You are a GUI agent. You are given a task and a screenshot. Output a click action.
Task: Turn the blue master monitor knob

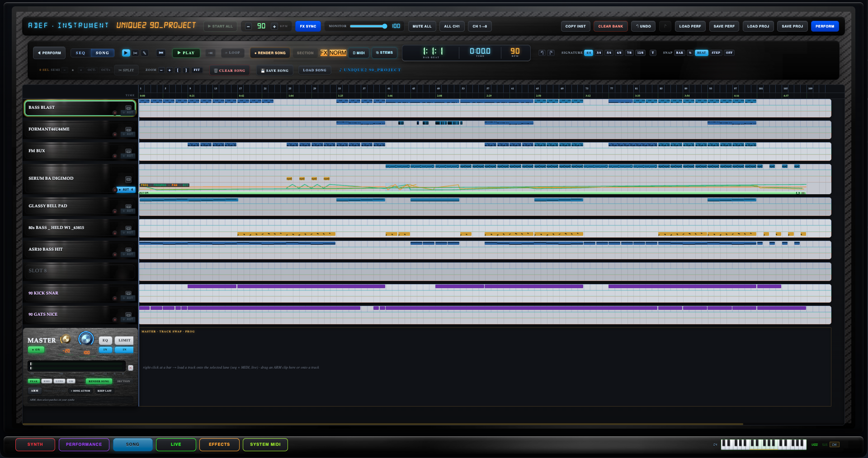[x=86, y=339]
